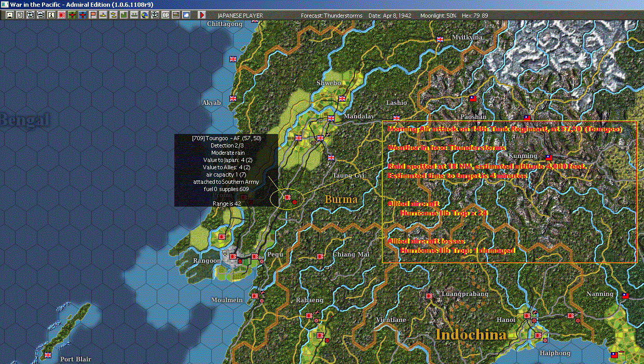
Task: Click the OP toolbar icon
Action: point(166,15)
